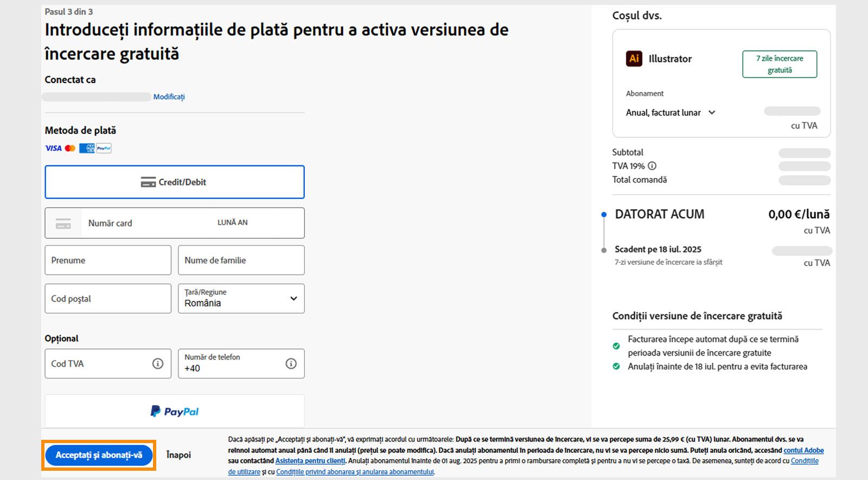Screen dimensions: 868x480
Task: Click the small PayPal badge icon
Action: [x=104, y=148]
